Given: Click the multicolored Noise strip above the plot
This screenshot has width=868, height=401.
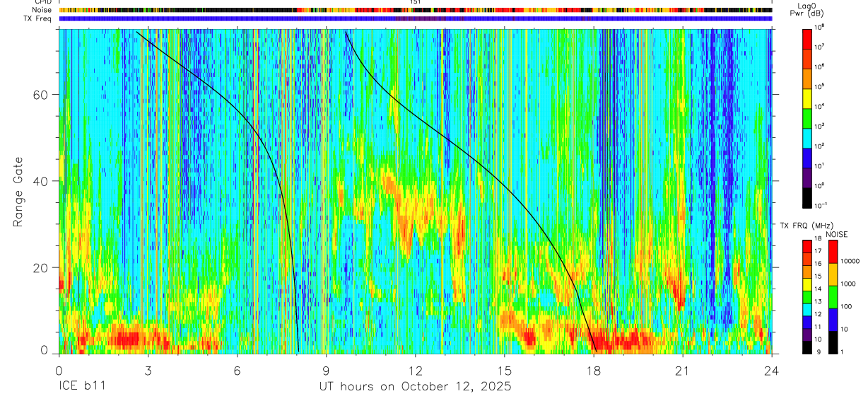Looking at the screenshot, I should tap(416, 10).
